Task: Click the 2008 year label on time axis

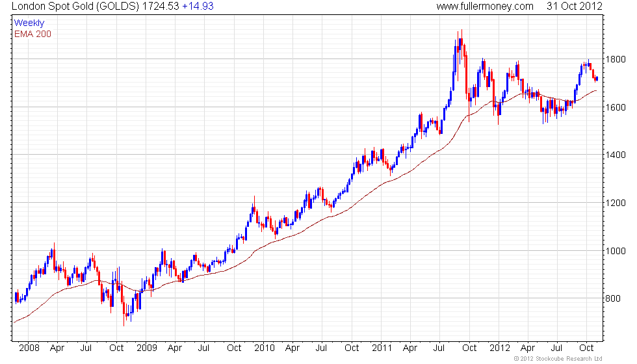Action: [x=29, y=348]
